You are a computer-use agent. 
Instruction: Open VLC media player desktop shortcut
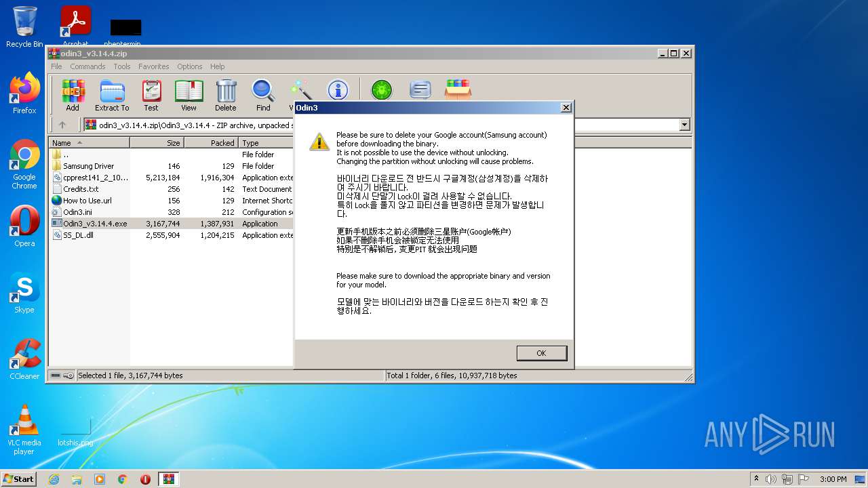(24, 430)
